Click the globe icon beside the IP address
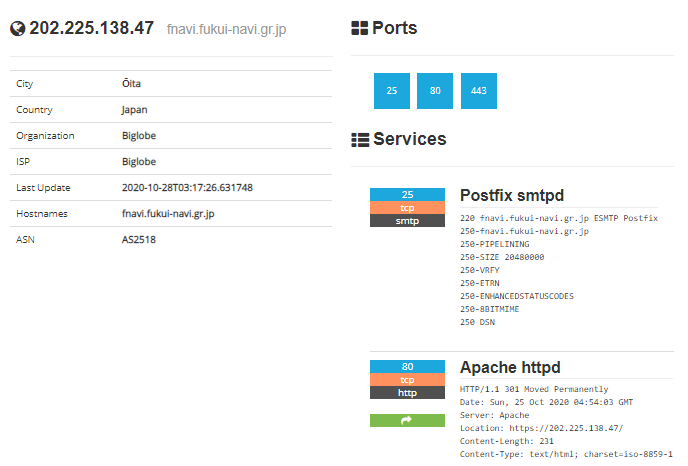Viewport: 688px width, 466px height. 18,29
